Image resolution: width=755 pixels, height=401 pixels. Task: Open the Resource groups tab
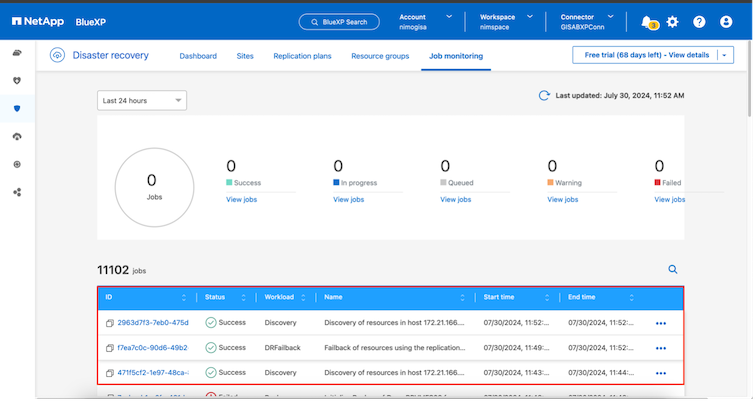[380, 56]
